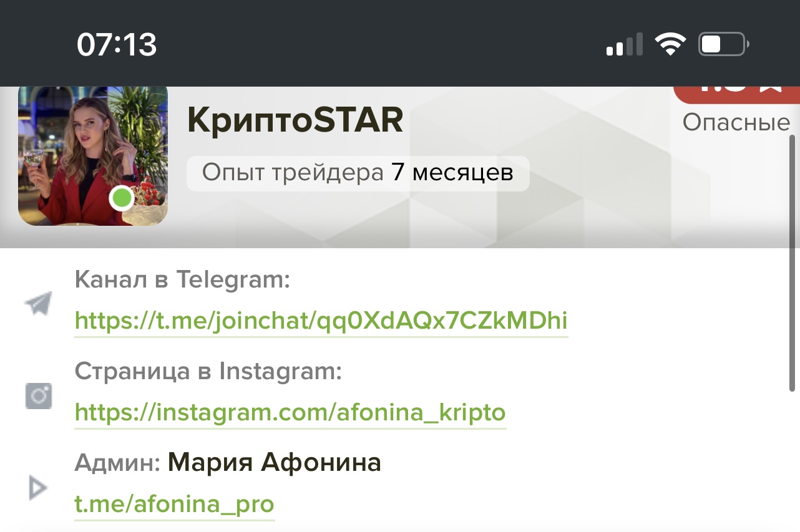Tap the Канал в Telegram label
The width and height of the screenshot is (800, 532).
coord(182,279)
